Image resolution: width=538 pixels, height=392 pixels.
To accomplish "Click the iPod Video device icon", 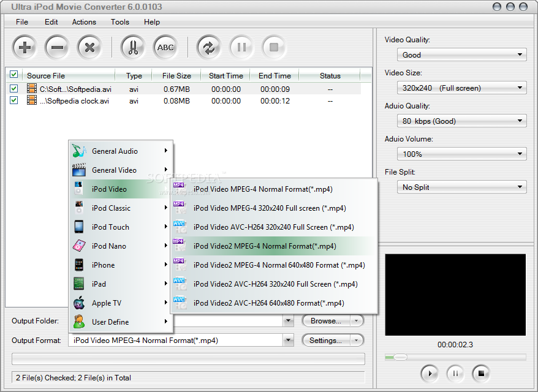I will tap(79, 189).
